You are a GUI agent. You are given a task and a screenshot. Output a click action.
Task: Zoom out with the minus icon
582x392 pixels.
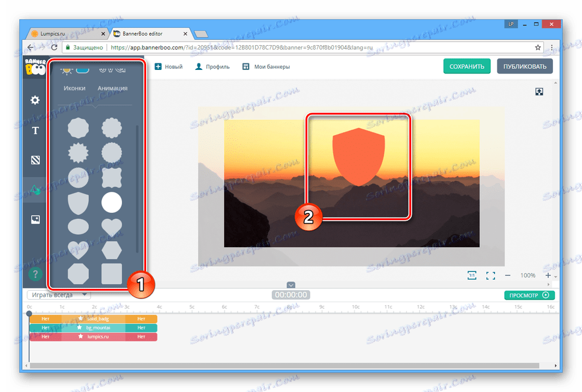508,276
